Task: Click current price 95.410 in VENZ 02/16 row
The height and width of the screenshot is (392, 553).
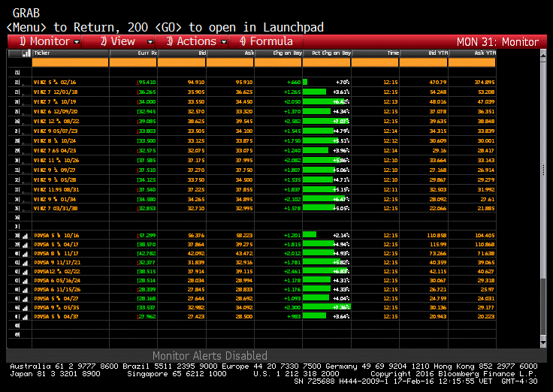Action: tap(147, 83)
